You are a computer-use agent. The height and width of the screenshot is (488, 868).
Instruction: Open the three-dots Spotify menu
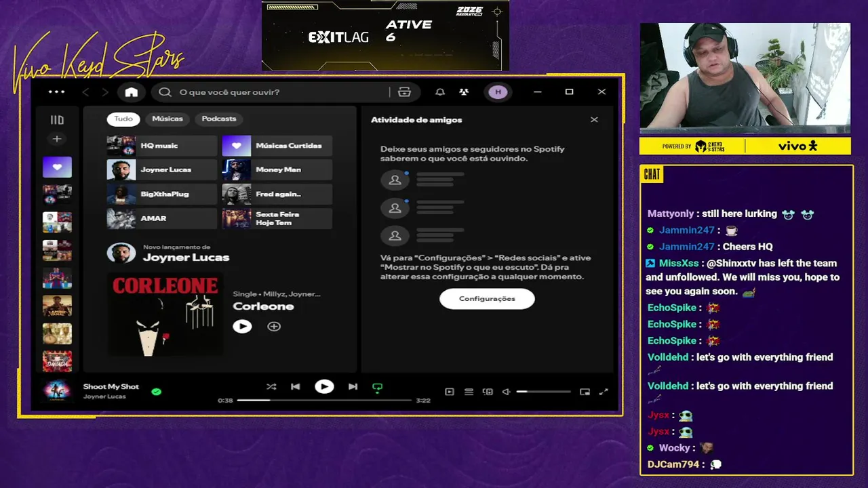[56, 91]
